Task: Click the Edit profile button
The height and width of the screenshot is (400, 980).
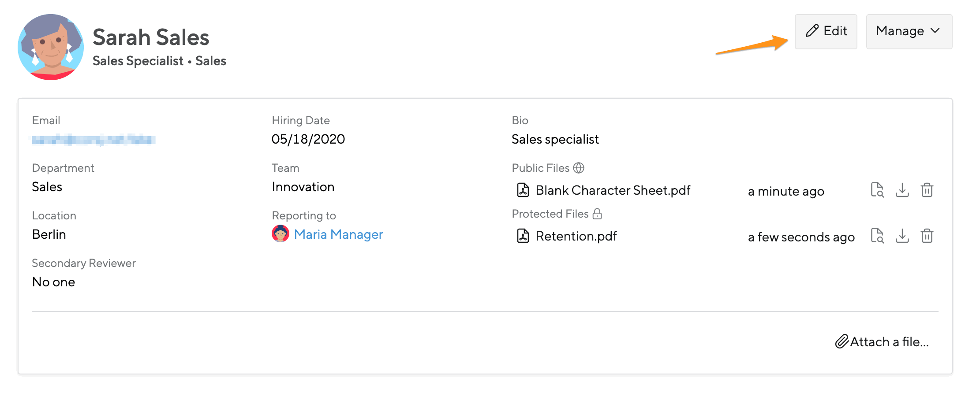Action: [826, 31]
